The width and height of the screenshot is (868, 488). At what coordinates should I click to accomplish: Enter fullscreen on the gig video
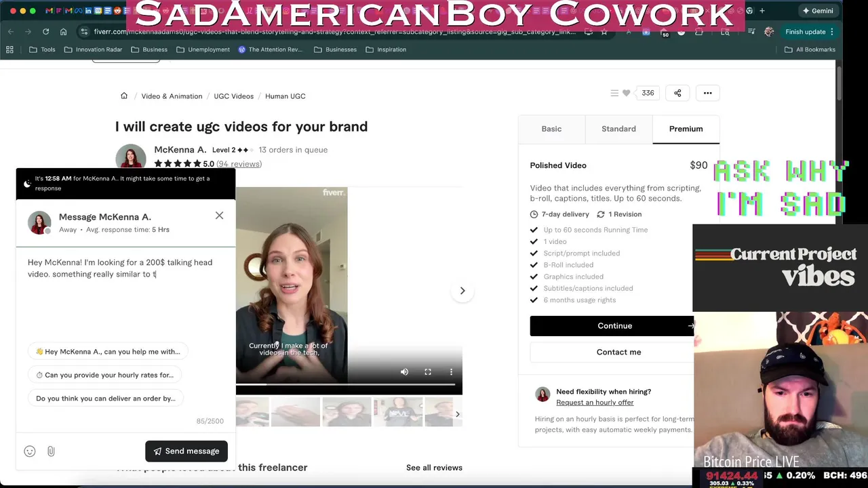(x=428, y=371)
